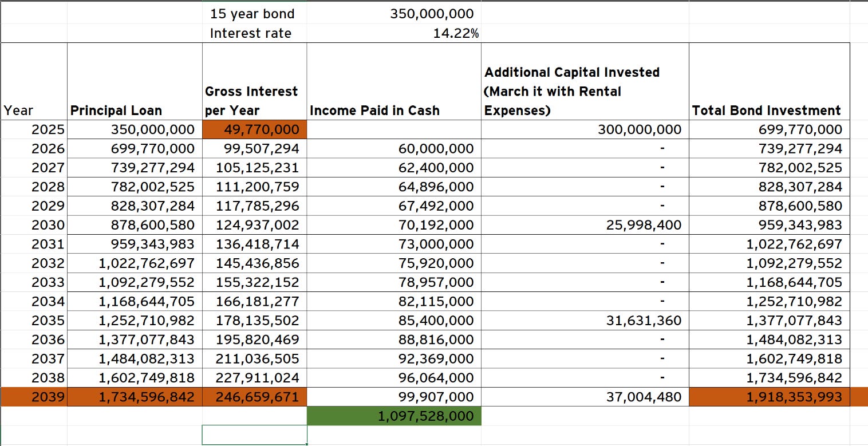Select total investment 1,252,710,982 for 2034
This screenshot has height=446, width=868.
(769, 302)
